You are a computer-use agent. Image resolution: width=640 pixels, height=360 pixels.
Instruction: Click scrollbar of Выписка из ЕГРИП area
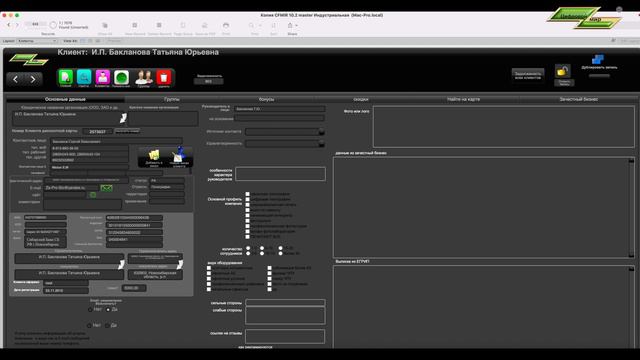(x=631, y=307)
